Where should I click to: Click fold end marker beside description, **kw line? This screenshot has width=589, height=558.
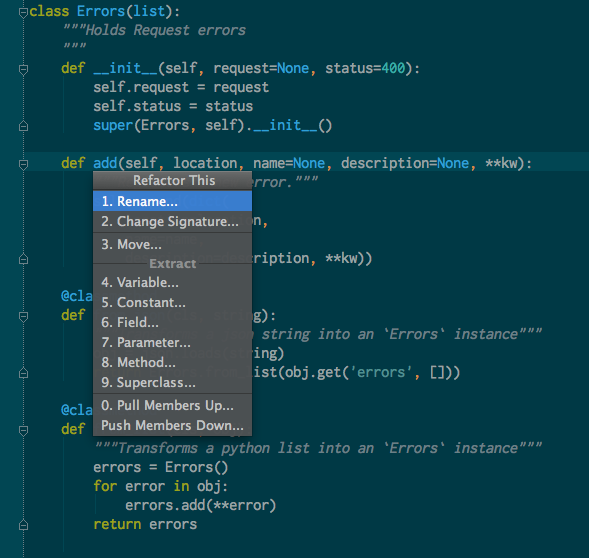point(23,259)
